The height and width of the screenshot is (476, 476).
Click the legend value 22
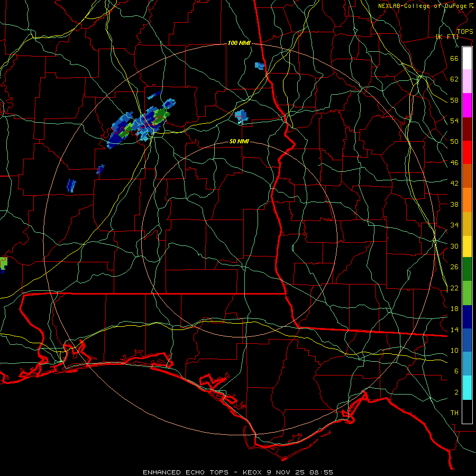pos(454,288)
